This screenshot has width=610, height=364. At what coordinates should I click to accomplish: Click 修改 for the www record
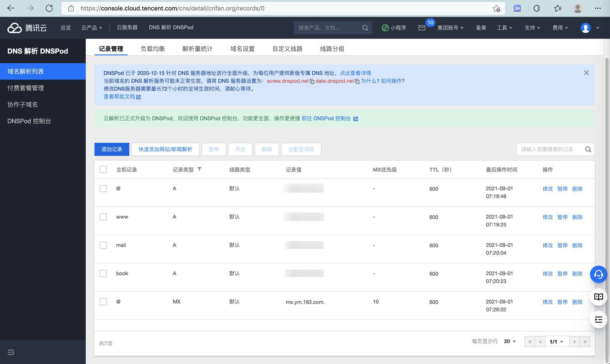click(548, 217)
